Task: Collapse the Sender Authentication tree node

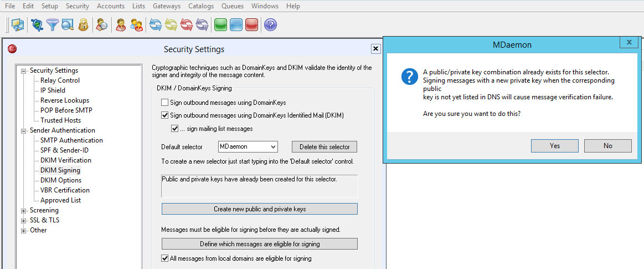Action: (24, 131)
